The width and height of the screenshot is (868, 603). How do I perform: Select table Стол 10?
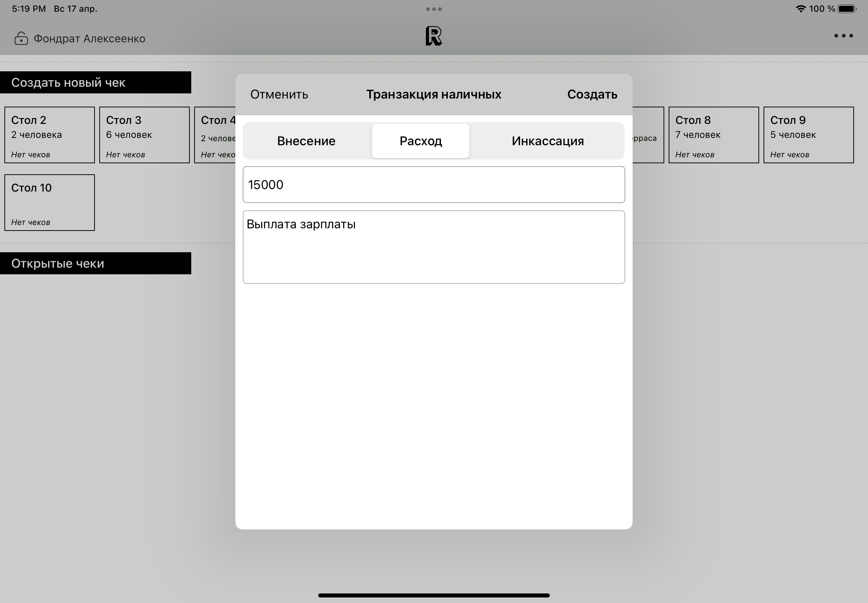click(50, 203)
